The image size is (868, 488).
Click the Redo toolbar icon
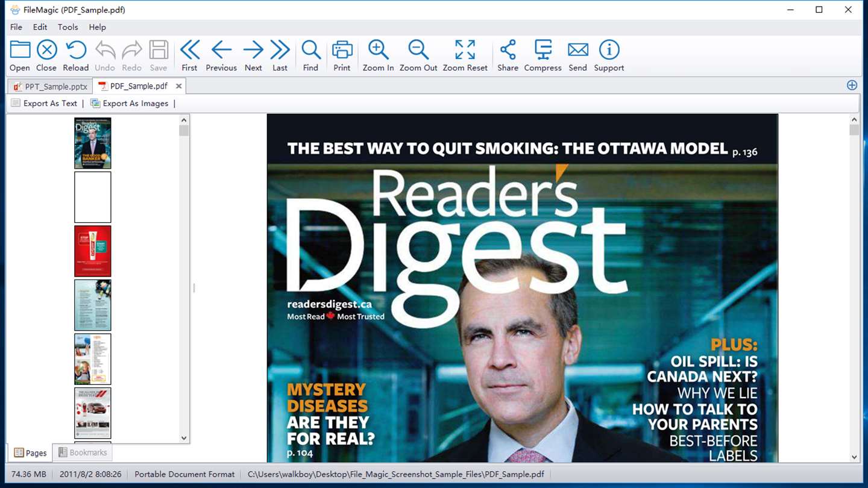(x=131, y=55)
